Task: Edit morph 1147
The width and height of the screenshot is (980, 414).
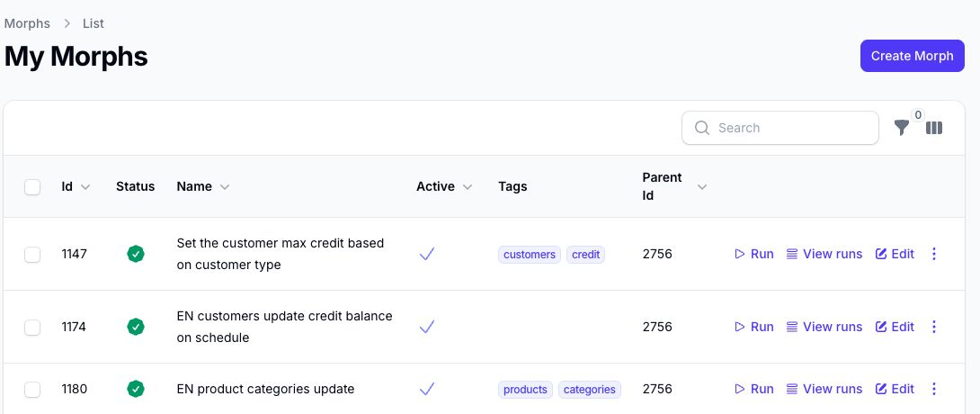Action: [895, 254]
